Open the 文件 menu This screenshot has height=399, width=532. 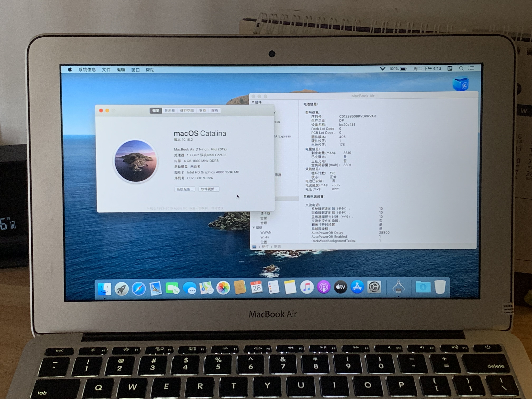106,70
